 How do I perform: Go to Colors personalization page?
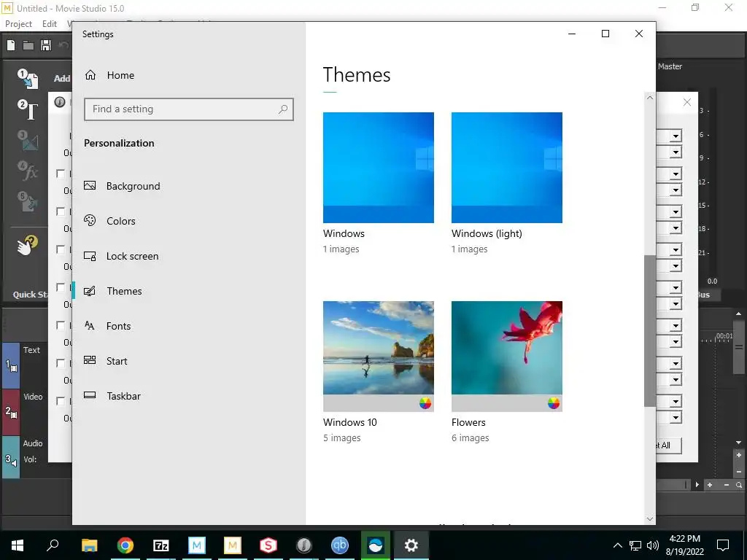coord(121,221)
